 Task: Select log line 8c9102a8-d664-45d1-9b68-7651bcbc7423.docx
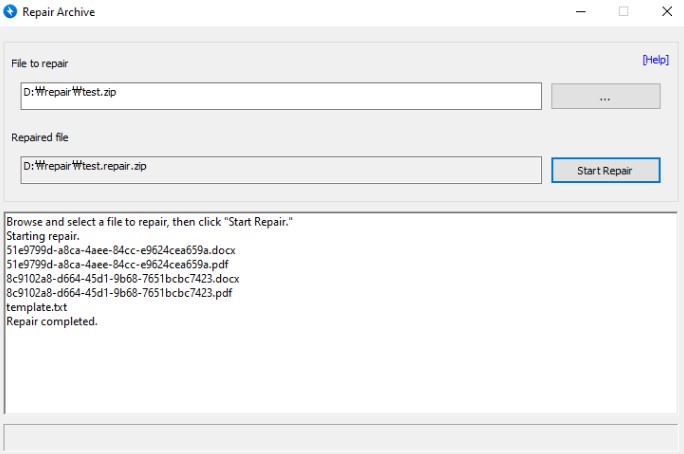123,279
